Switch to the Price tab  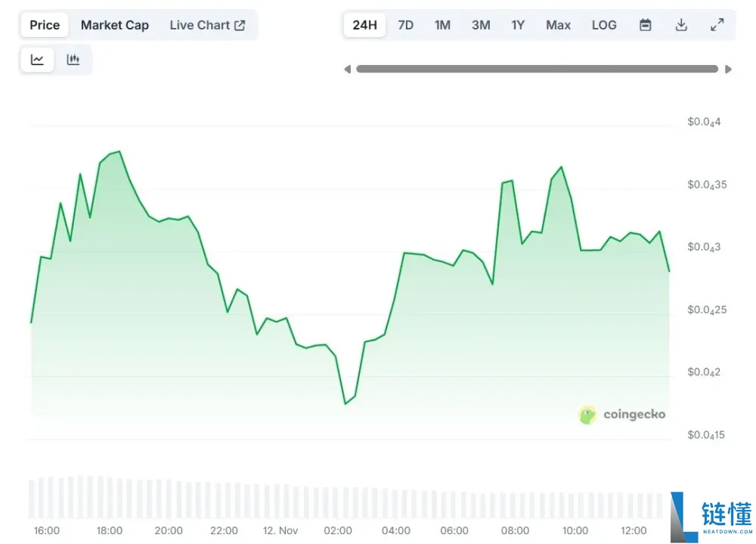tap(45, 25)
